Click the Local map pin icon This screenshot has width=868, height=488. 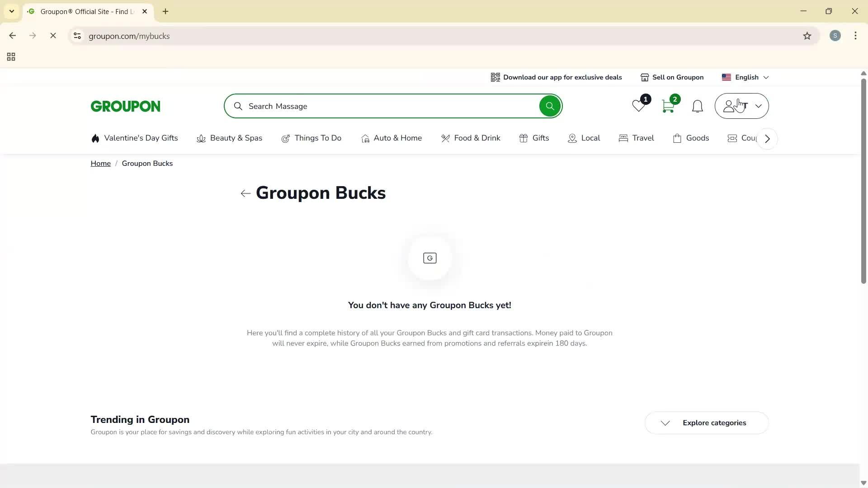[572, 138]
